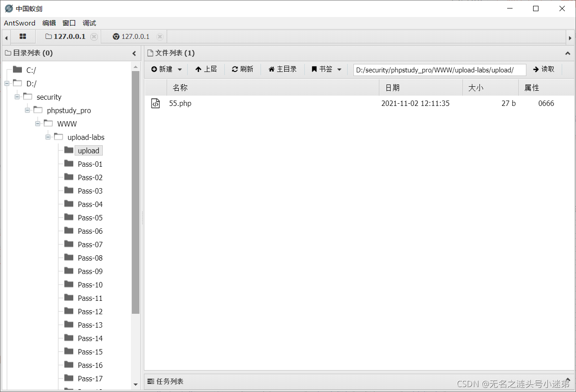Click the 55.php file icon
Image resolution: width=576 pixels, height=392 pixels.
[156, 103]
